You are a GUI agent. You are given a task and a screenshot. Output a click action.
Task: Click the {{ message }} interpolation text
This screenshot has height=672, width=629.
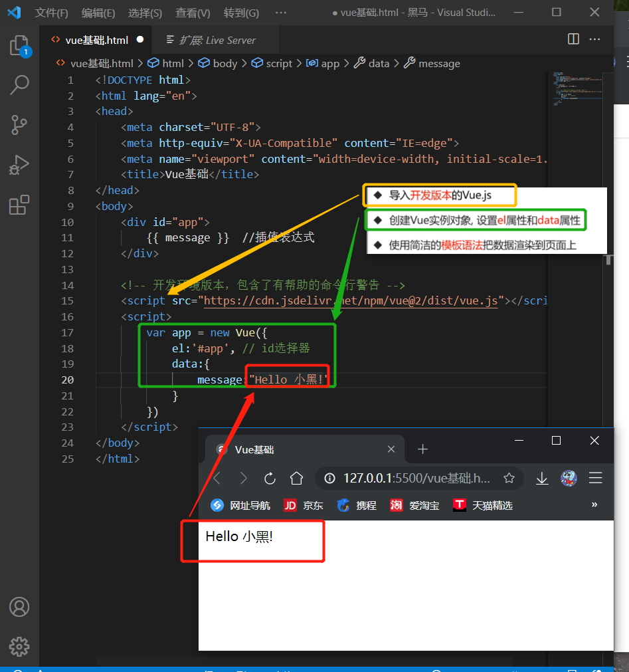coord(188,237)
